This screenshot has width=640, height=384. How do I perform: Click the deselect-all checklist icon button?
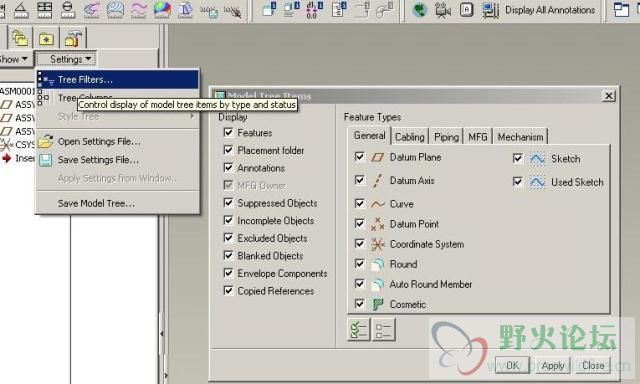tap(384, 329)
